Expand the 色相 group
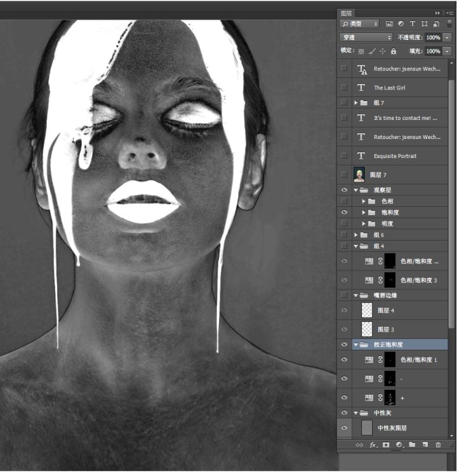457x476 pixels. [x=364, y=201]
